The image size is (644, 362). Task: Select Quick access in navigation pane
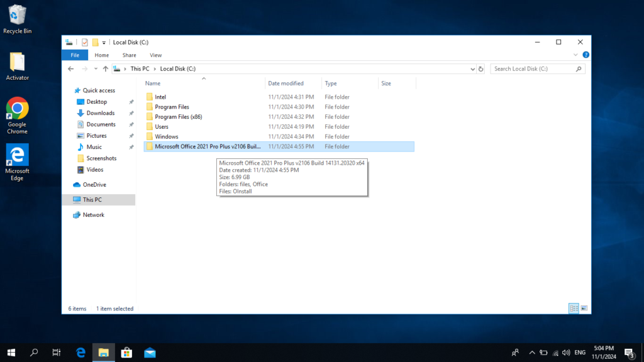[x=99, y=90]
